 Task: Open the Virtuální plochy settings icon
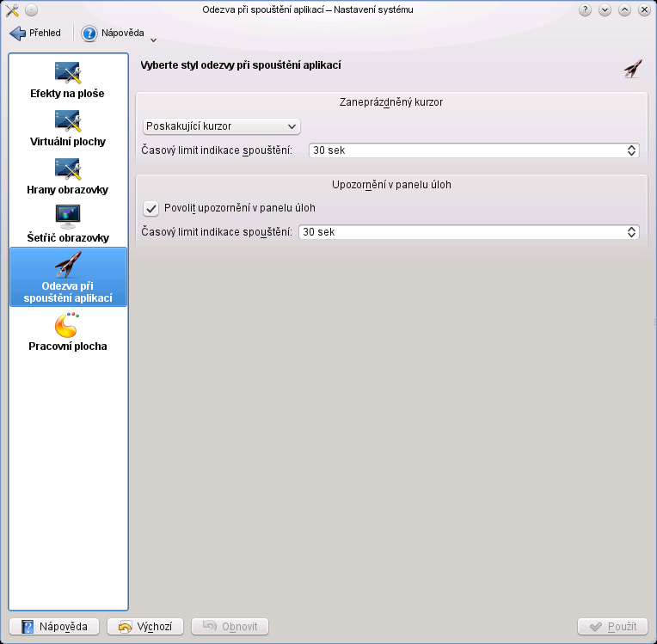[x=67, y=120]
